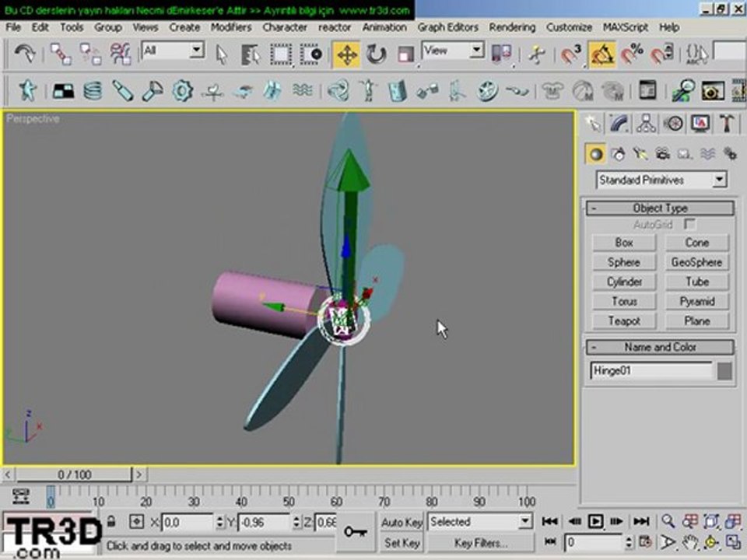The image size is (747, 560).
Task: Click the reactor Cloth Collection checker icon
Action: tap(63, 90)
